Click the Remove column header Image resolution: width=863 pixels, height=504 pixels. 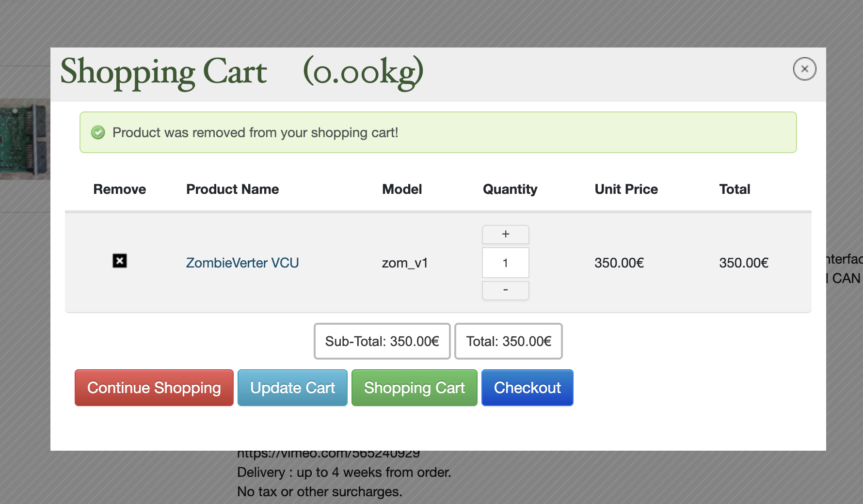point(120,189)
